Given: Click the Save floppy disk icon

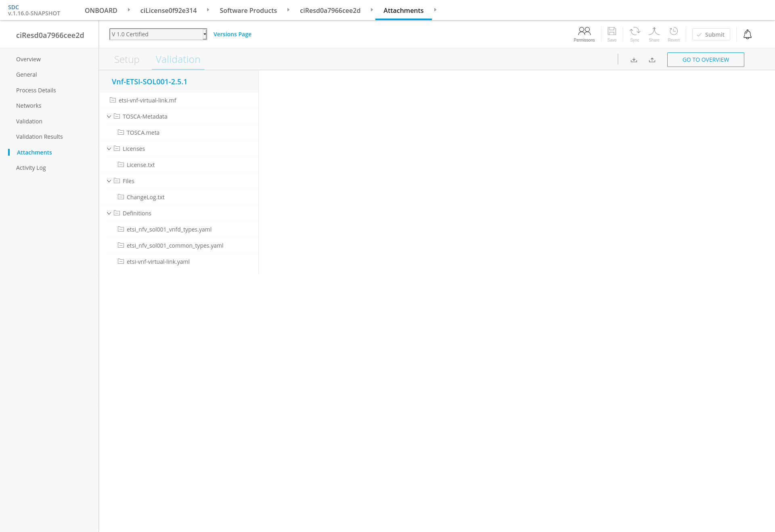Looking at the screenshot, I should coord(612,31).
